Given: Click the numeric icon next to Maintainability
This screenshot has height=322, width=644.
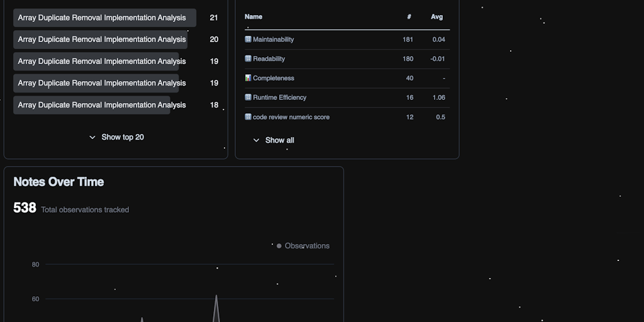Looking at the screenshot, I should click(248, 40).
